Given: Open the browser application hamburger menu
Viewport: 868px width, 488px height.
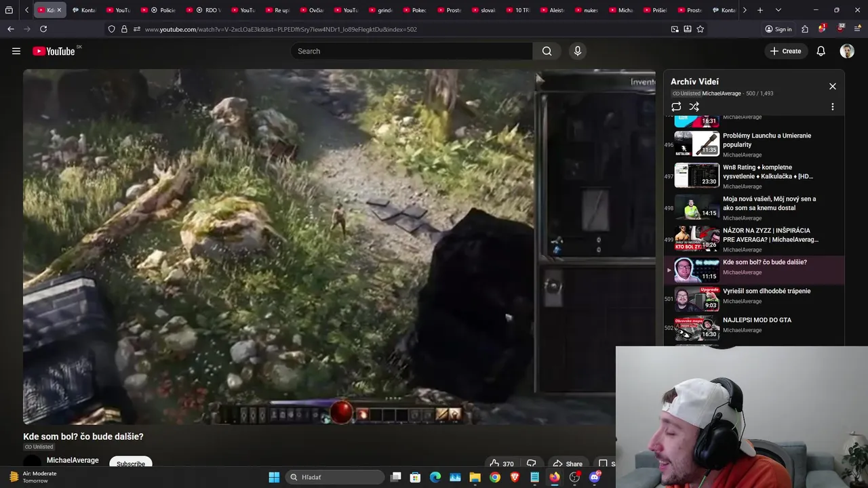Looking at the screenshot, I should [x=858, y=29].
